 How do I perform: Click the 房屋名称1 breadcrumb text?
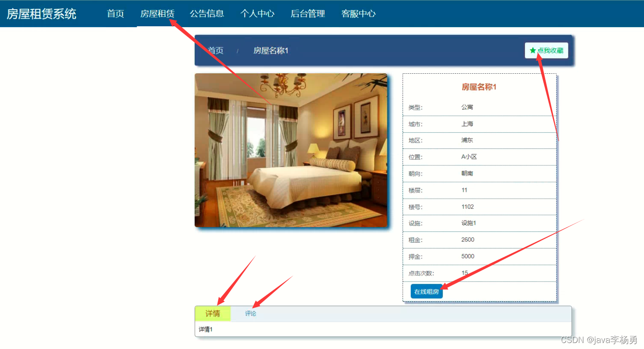pyautogui.click(x=271, y=51)
